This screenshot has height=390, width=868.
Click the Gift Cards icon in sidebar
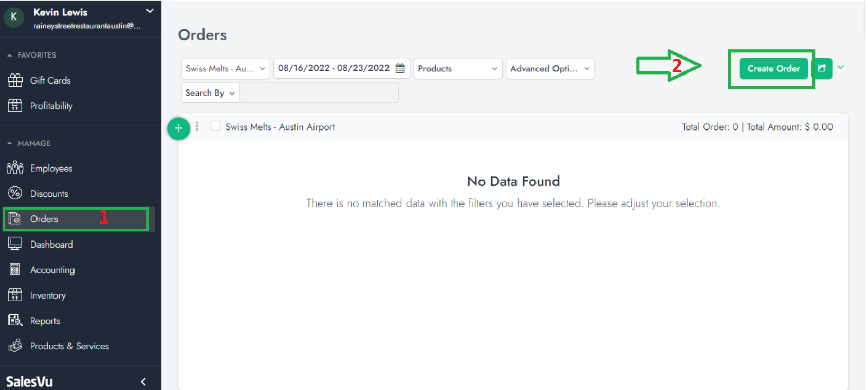[15, 80]
